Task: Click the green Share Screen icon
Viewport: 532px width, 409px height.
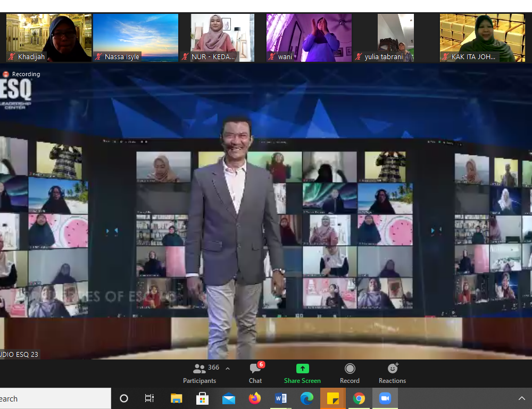Action: [x=302, y=369]
